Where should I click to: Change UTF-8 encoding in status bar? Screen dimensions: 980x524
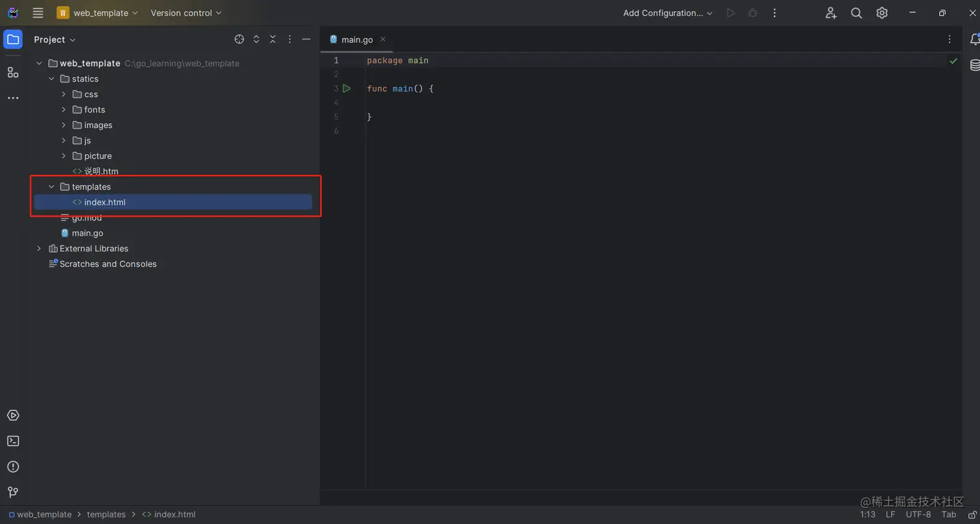coord(918,514)
